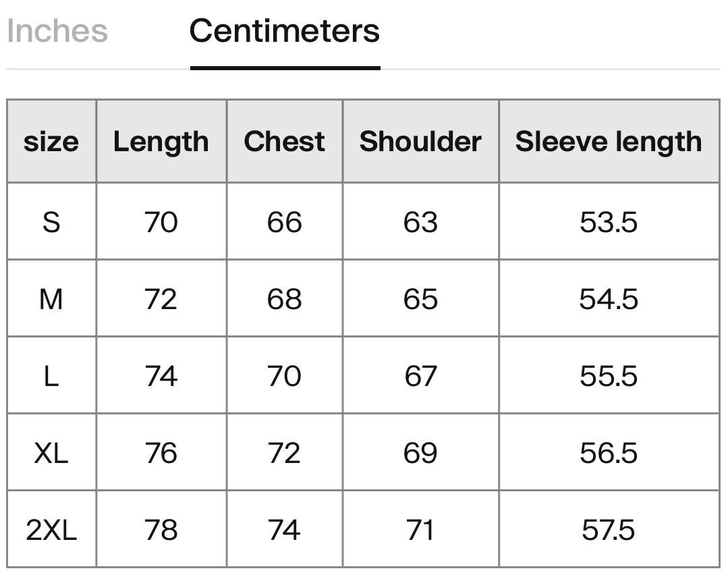Select the Centimeters tab

pos(285,31)
